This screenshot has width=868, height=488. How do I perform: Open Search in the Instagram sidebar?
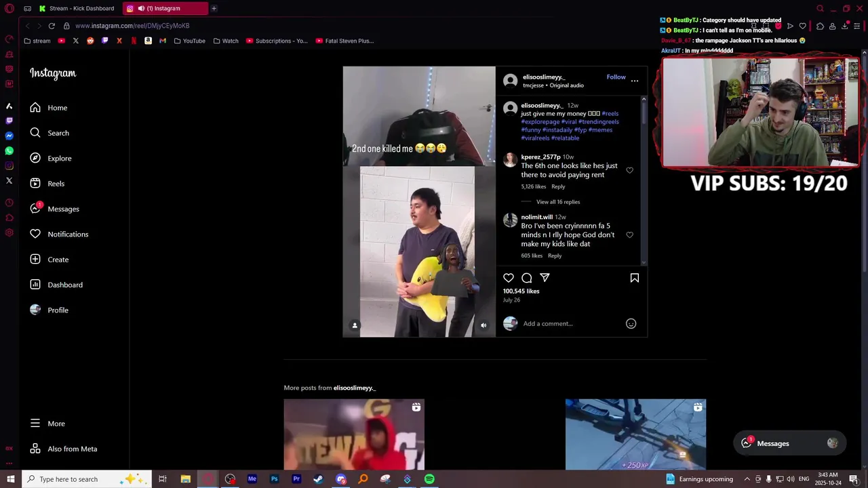tap(50, 133)
